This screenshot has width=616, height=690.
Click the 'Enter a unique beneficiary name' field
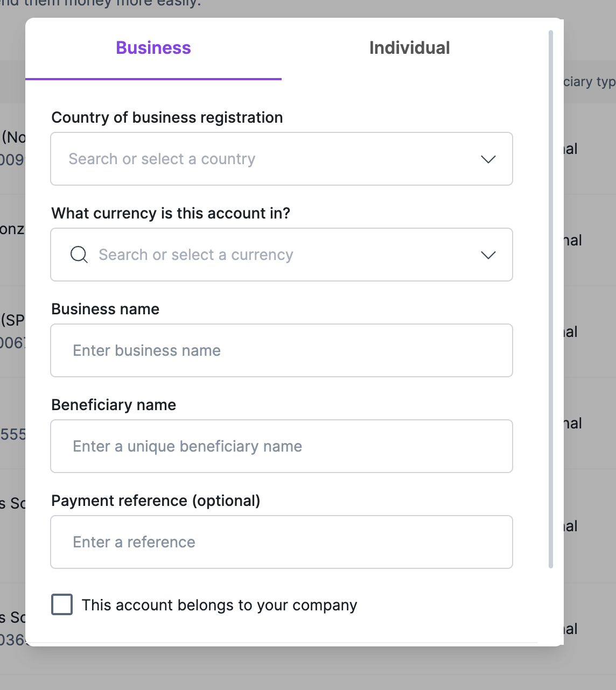[x=281, y=447]
